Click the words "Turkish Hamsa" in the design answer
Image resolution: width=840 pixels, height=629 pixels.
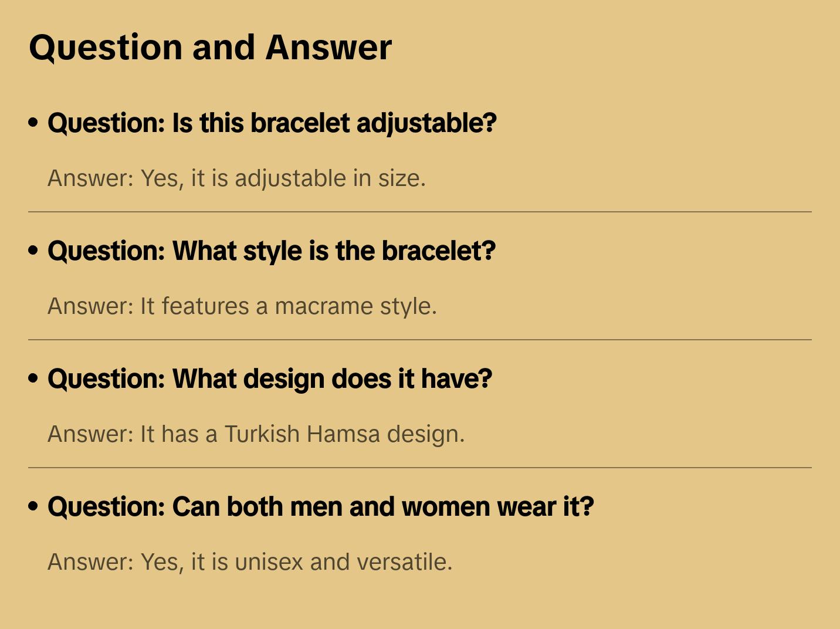(x=302, y=434)
